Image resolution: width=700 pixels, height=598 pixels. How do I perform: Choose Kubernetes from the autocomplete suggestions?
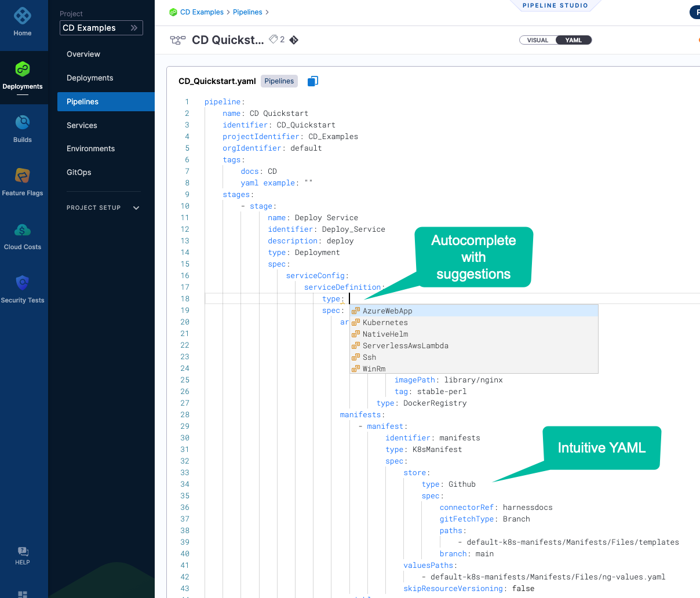[x=385, y=323]
